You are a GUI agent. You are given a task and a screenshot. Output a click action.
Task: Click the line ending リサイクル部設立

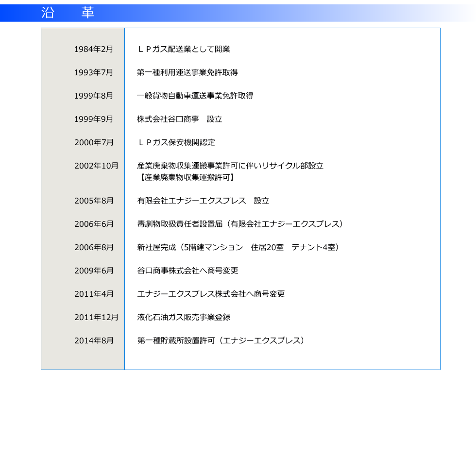(x=230, y=166)
